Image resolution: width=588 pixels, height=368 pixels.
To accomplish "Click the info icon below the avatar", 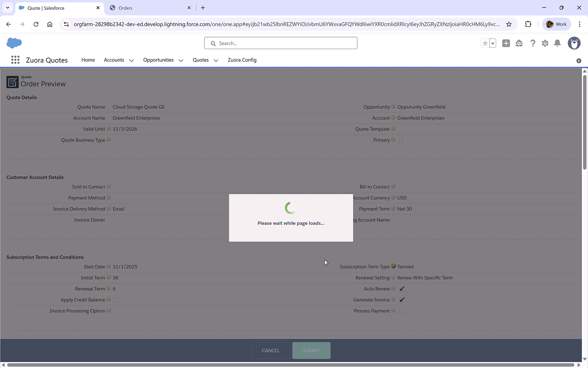I will coord(578,61).
